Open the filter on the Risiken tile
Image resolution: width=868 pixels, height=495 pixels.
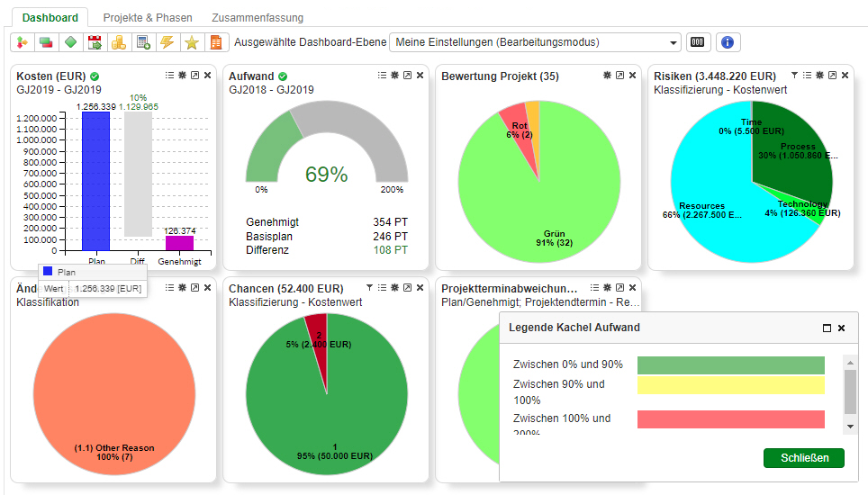[794, 76]
